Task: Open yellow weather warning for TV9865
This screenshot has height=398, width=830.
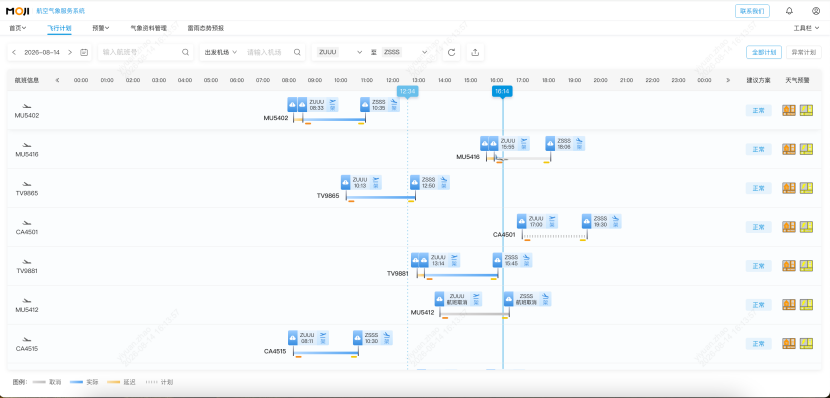Action: coord(806,188)
